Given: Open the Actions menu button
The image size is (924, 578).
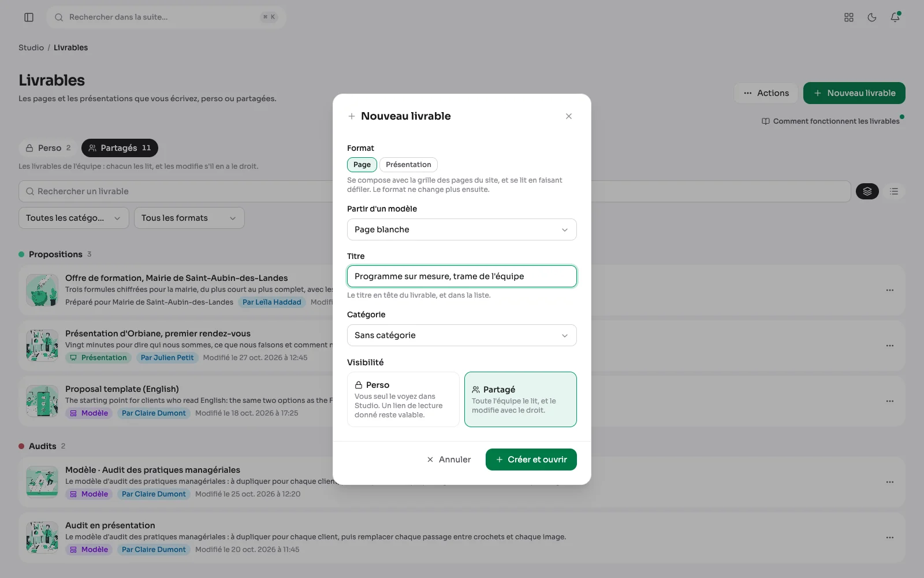Looking at the screenshot, I should pos(766,93).
